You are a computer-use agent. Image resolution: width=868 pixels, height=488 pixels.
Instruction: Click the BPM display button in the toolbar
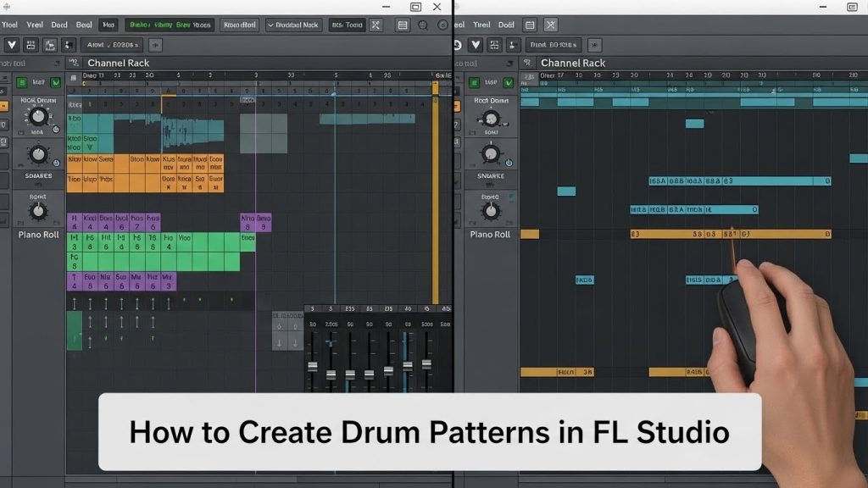(x=348, y=25)
